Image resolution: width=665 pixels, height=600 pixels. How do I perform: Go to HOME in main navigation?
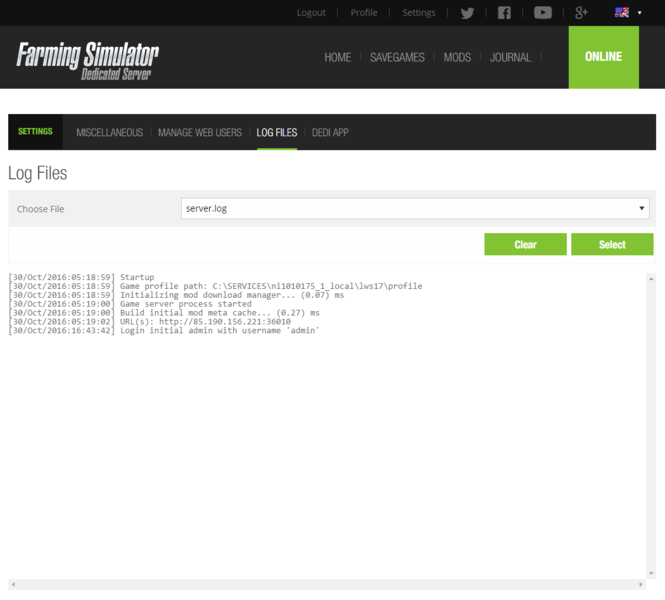338,57
